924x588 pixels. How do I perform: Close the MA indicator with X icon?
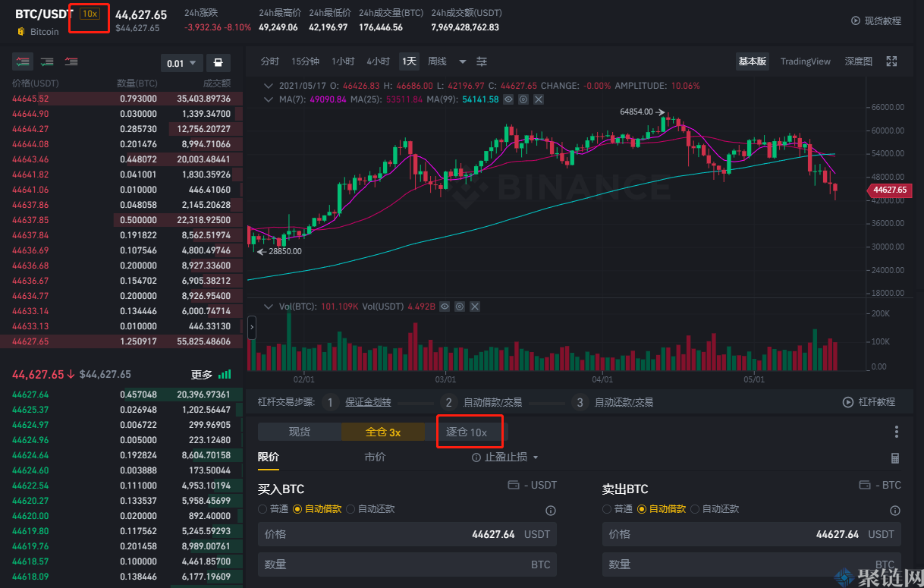[x=538, y=99]
